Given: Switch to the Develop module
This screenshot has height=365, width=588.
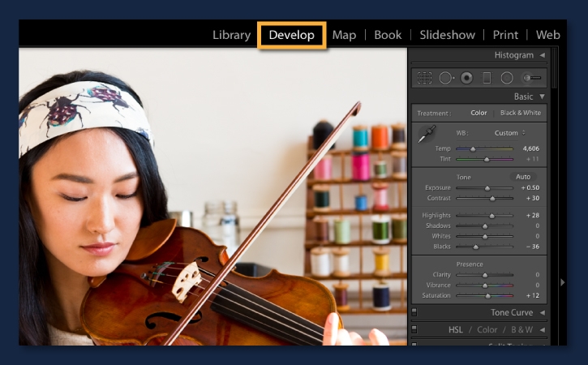Looking at the screenshot, I should pyautogui.click(x=292, y=35).
